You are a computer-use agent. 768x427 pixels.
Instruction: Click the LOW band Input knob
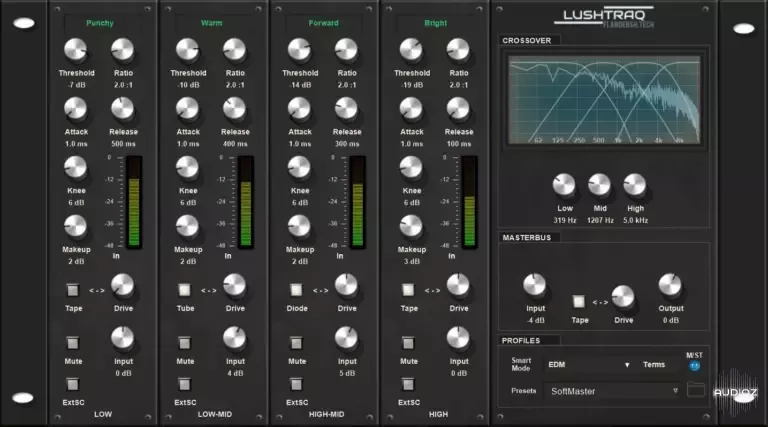tap(122, 338)
